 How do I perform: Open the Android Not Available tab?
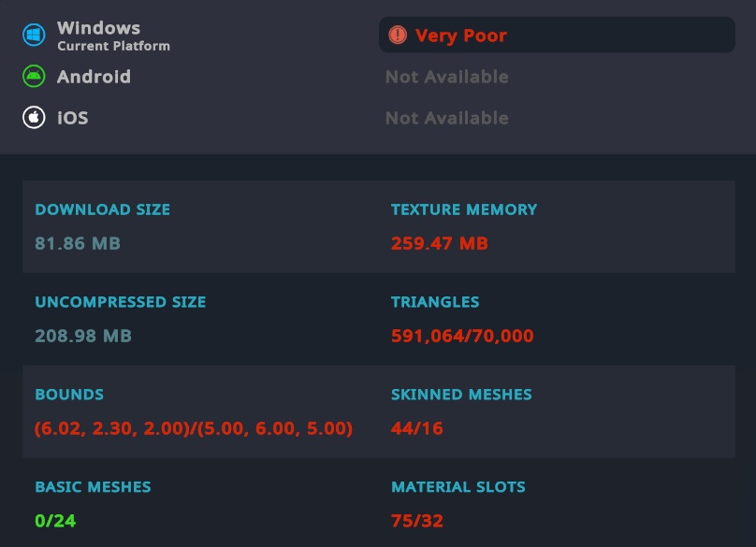tap(446, 76)
